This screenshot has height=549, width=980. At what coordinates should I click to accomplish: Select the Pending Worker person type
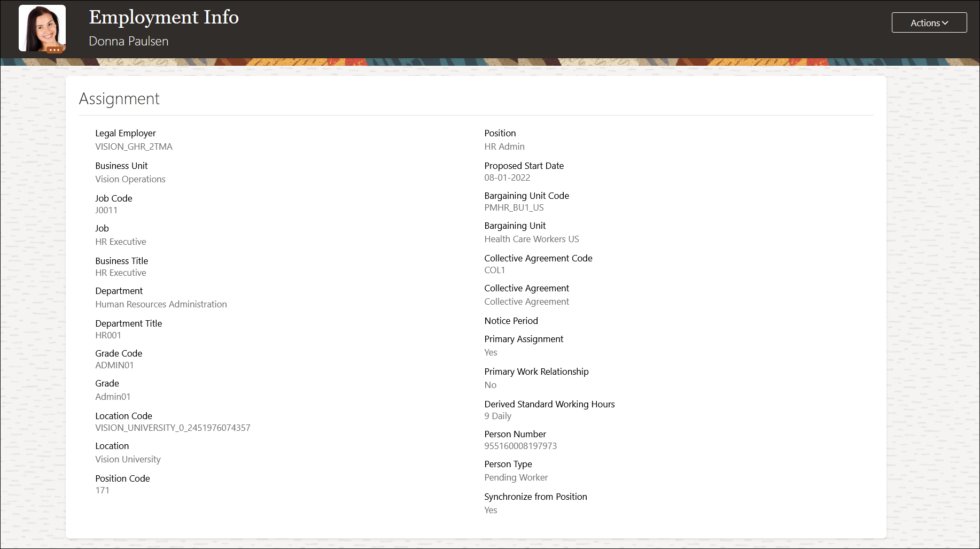point(516,477)
